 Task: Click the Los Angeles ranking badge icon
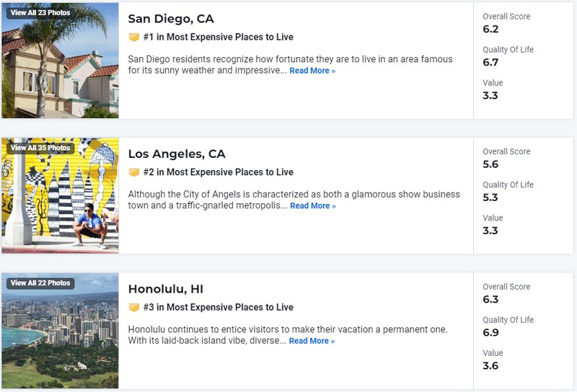(133, 172)
